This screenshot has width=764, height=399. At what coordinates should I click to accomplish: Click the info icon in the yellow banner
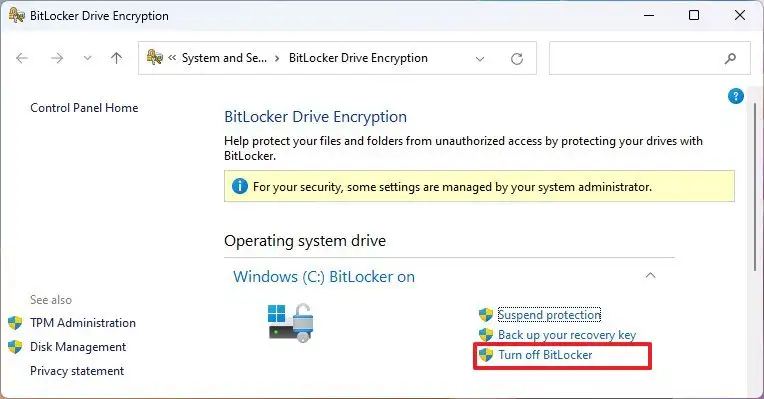point(240,186)
